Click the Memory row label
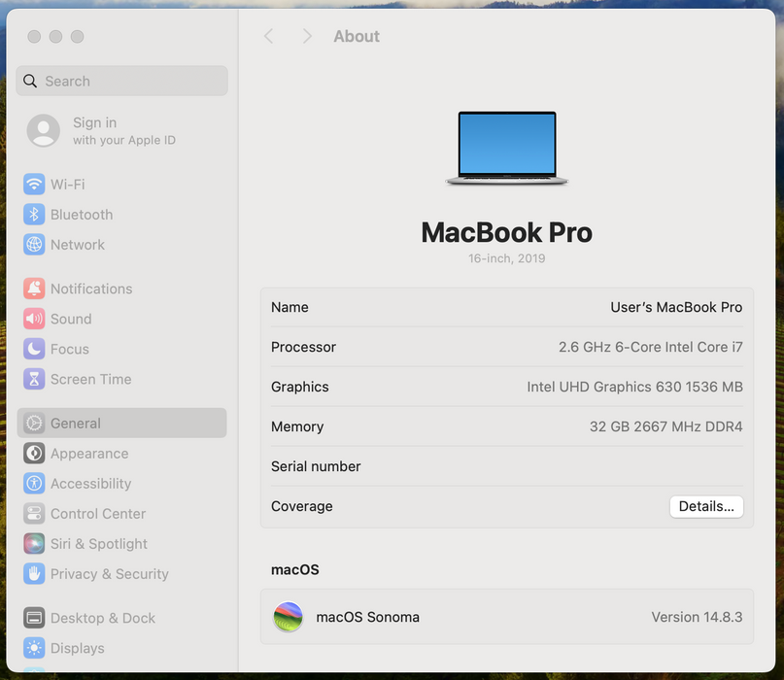 point(297,426)
